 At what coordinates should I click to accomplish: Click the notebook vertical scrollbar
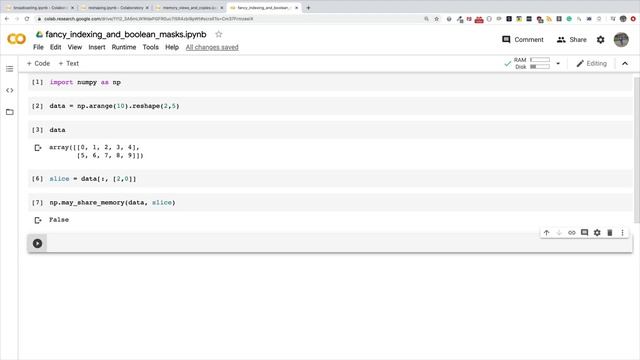(x=637, y=150)
